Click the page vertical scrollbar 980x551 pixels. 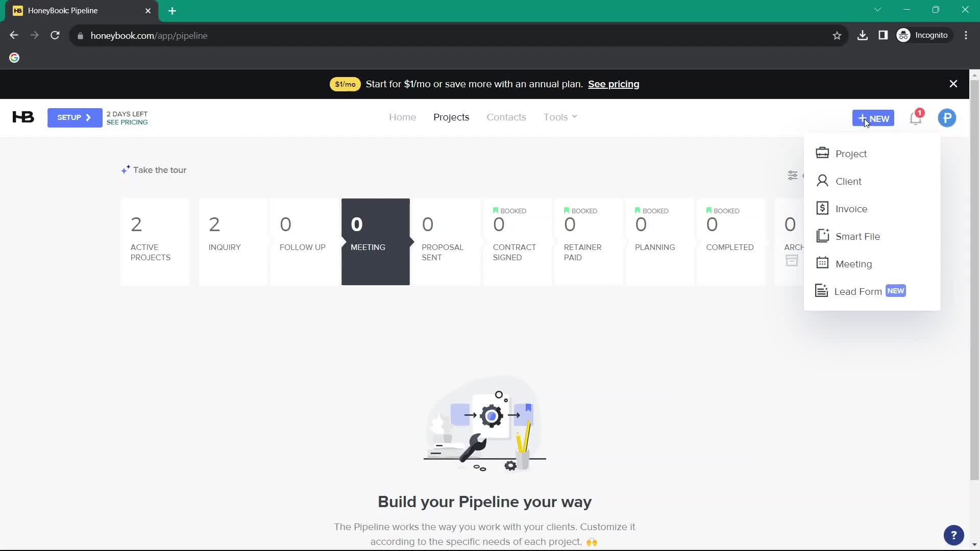click(x=974, y=280)
